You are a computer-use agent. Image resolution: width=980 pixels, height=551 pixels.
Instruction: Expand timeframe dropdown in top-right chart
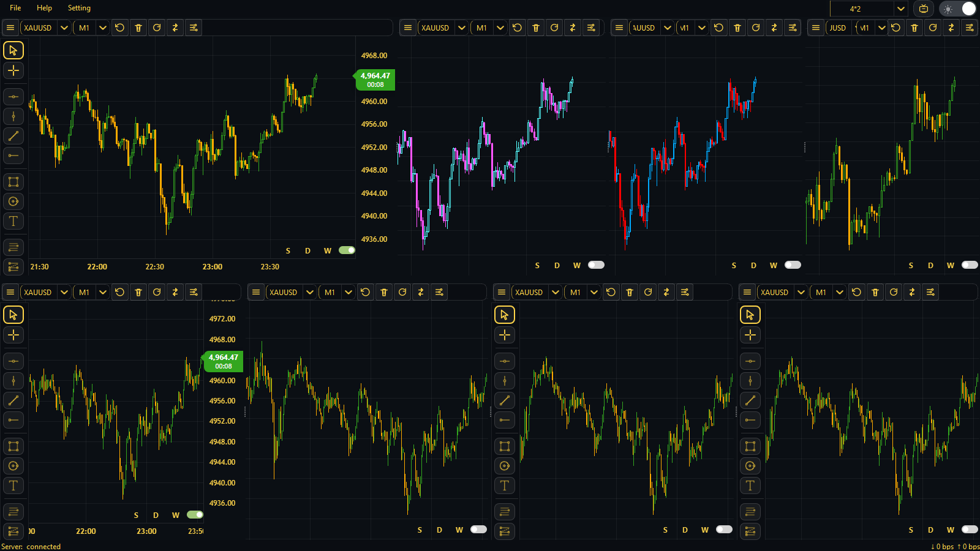(x=881, y=28)
